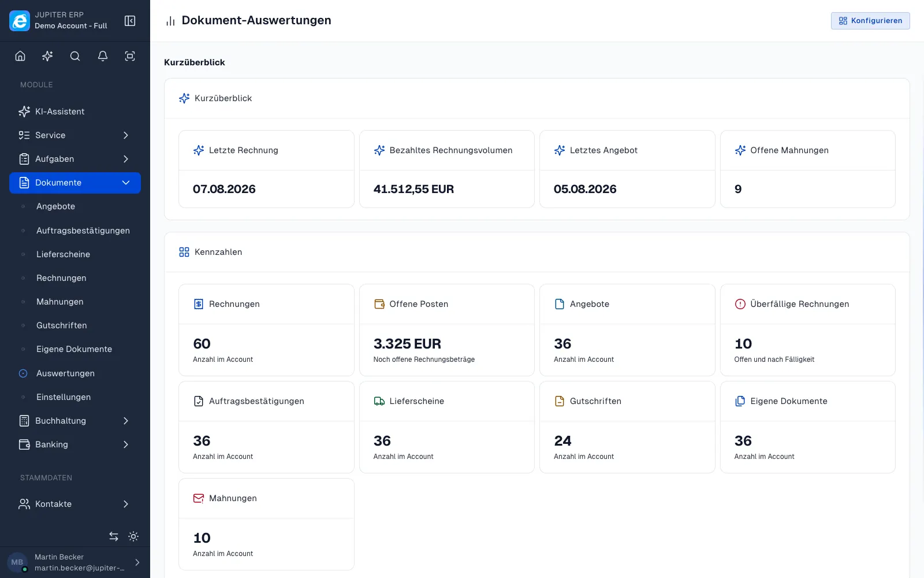The width and height of the screenshot is (924, 578).
Task: Expand the Aufgaben module chevron
Action: coord(126,159)
